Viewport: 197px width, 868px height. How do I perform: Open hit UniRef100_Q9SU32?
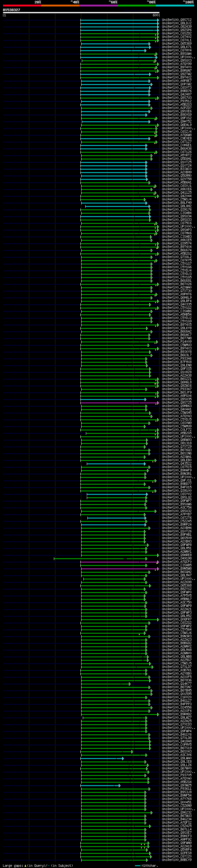coord(177,511)
